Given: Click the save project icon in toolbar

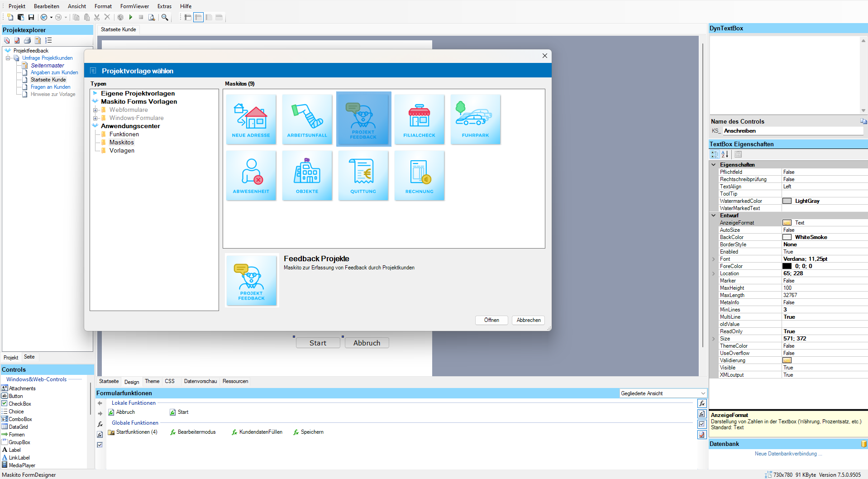Looking at the screenshot, I should coord(31,17).
